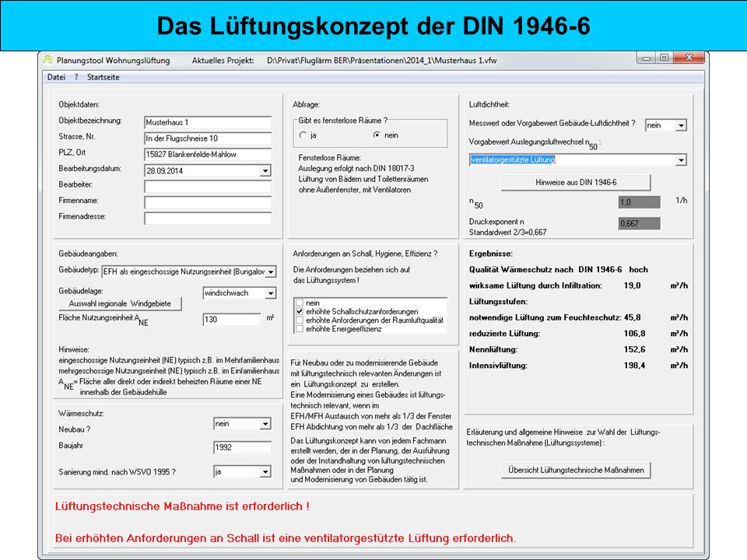Image resolution: width=747 pixels, height=560 pixels.
Task: Minimize the Planungstool window
Action: [646, 58]
